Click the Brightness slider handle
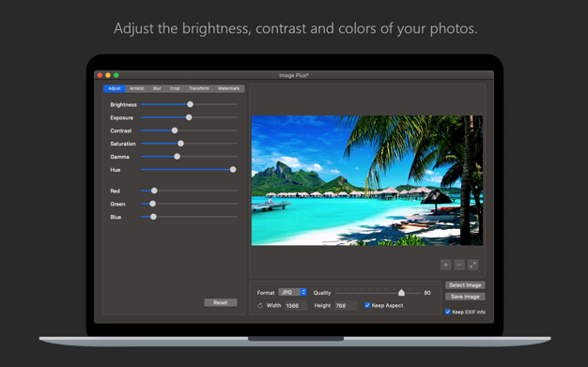 click(x=190, y=104)
